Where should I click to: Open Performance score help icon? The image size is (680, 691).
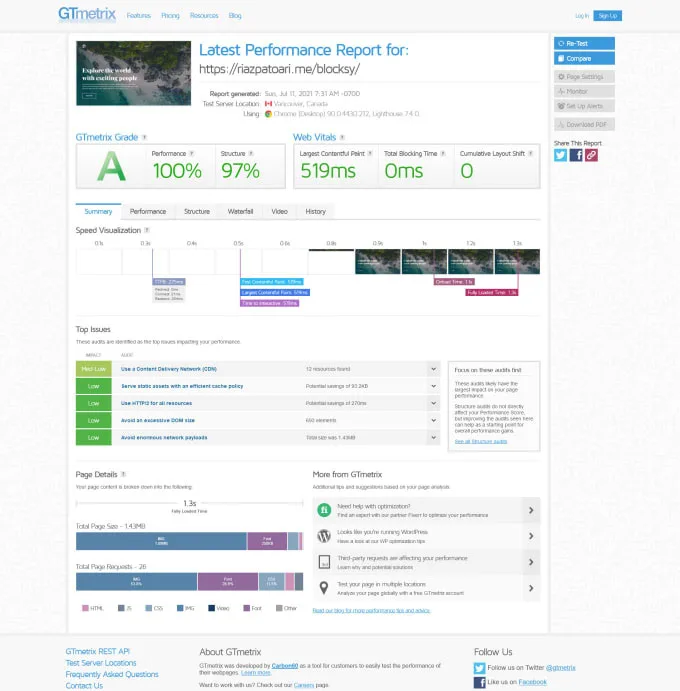[x=192, y=153]
